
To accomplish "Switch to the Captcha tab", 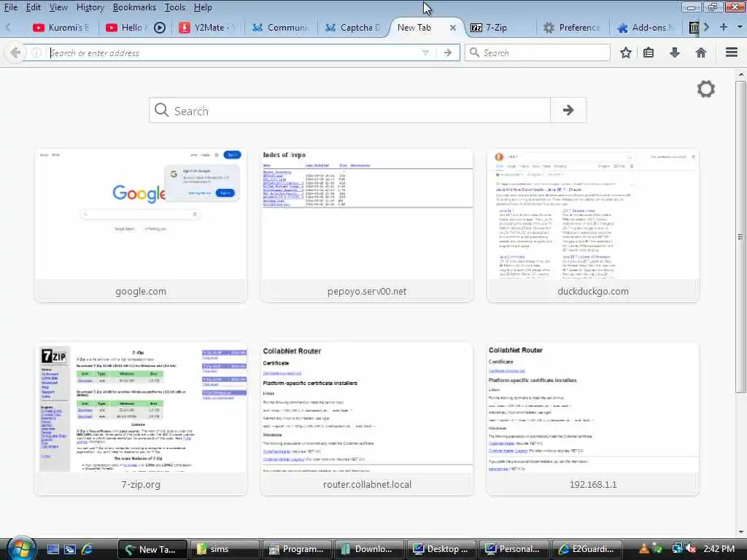I will click(354, 28).
